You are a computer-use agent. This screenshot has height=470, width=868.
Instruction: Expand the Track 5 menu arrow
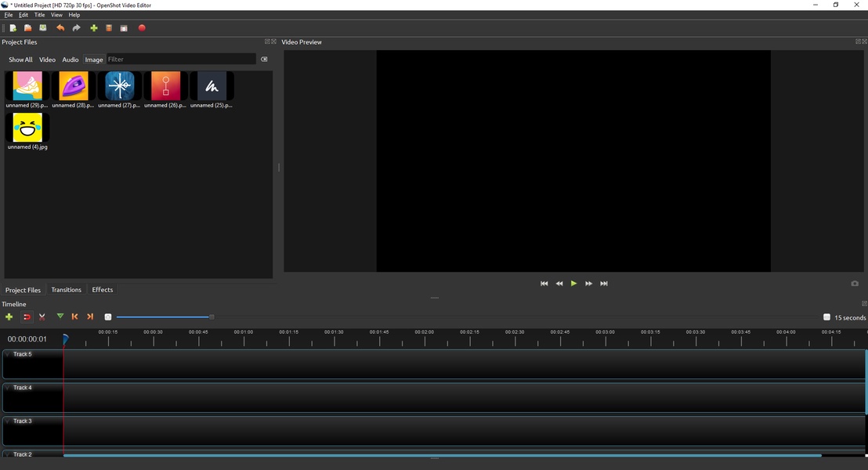(8, 354)
